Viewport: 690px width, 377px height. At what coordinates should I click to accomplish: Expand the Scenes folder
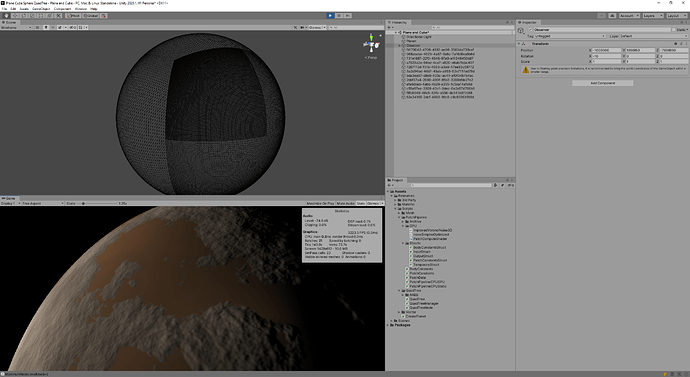tap(392, 321)
